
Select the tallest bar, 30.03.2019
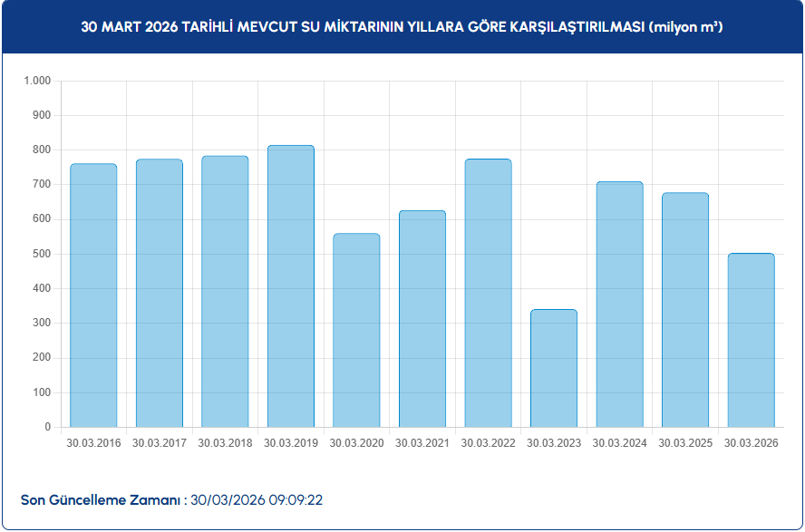[291, 286]
